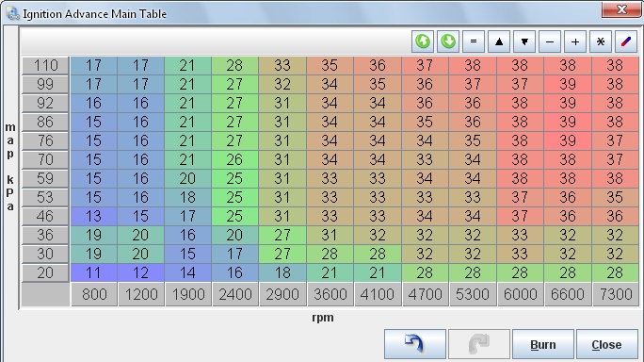Viewport: 644px width, 362px height.
Task: Click the Close button
Action: [x=607, y=344]
